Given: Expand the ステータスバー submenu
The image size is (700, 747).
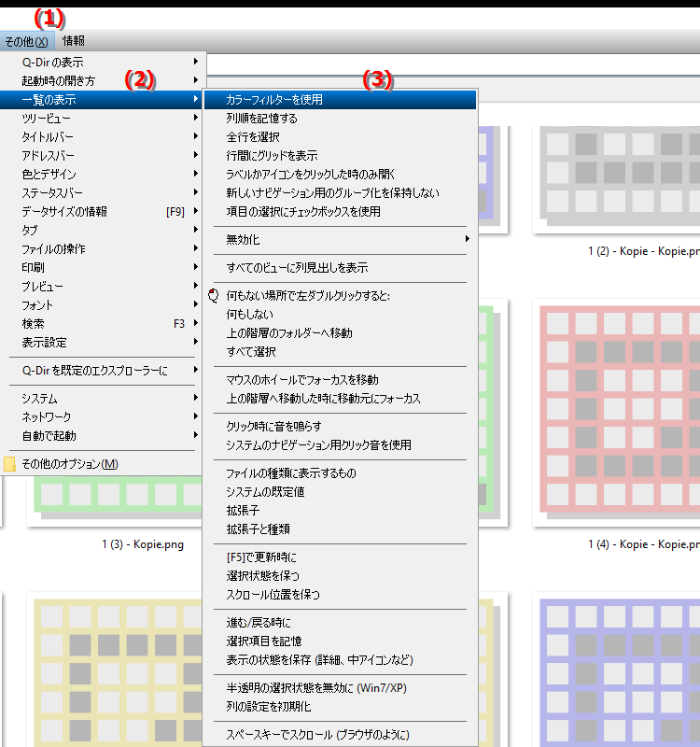Looking at the screenshot, I should [x=103, y=192].
